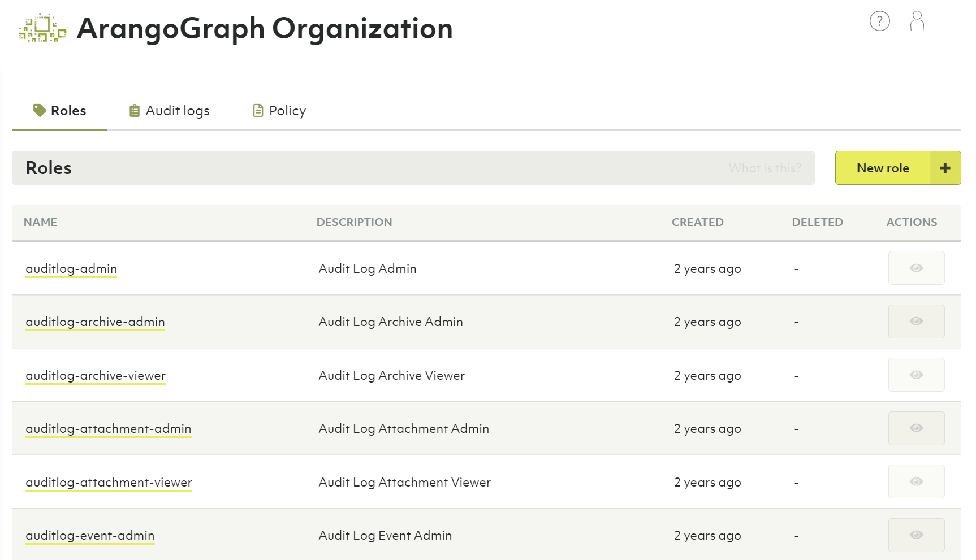
Task: Click the clipboard icon beside Audit logs
Action: 134,110
